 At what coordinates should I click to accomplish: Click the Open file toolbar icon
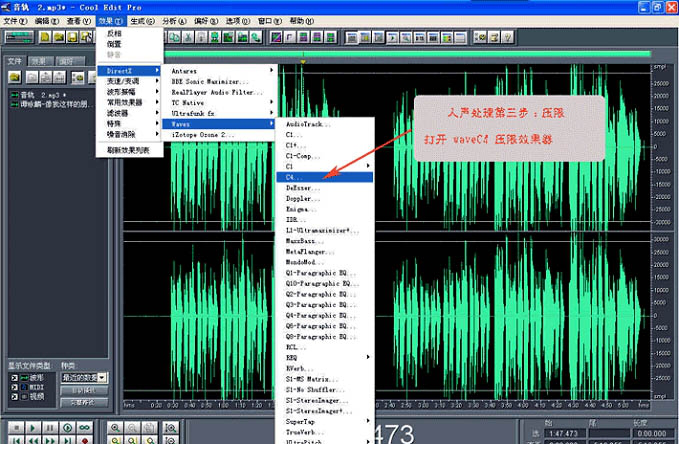58,38
